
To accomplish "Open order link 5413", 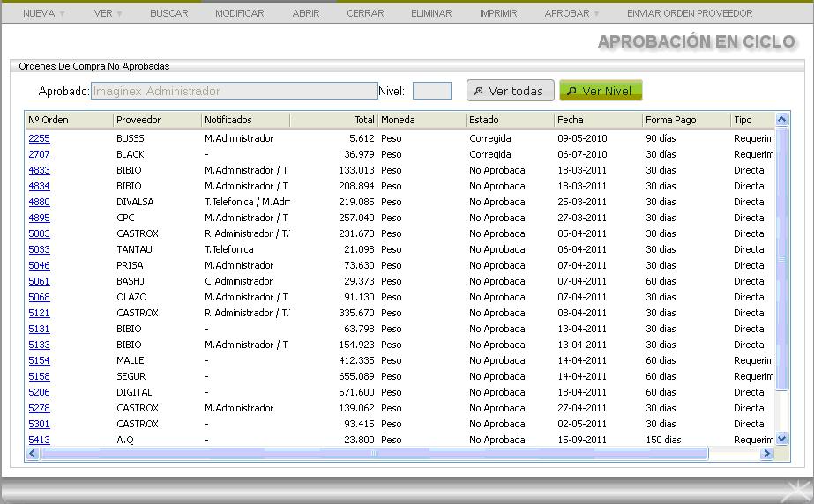I will [x=40, y=441].
